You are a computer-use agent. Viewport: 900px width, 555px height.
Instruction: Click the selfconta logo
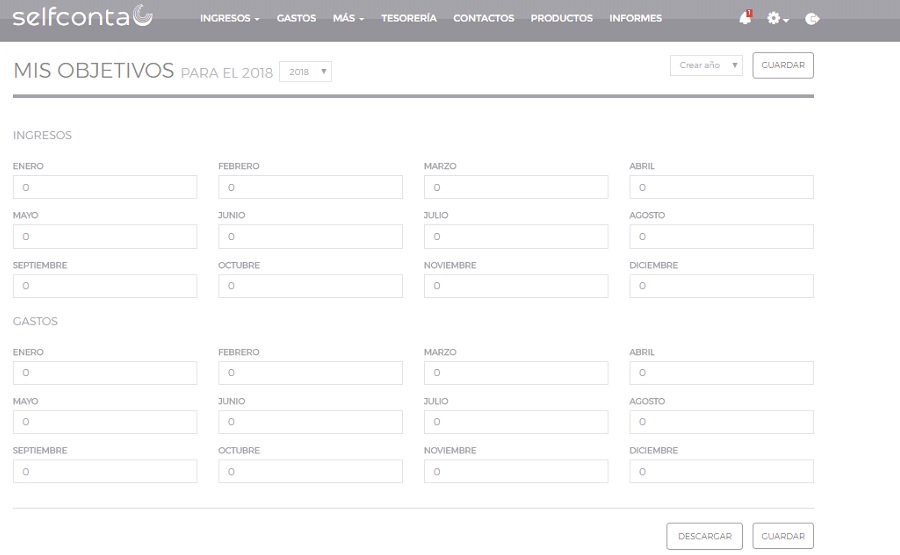[x=83, y=16]
